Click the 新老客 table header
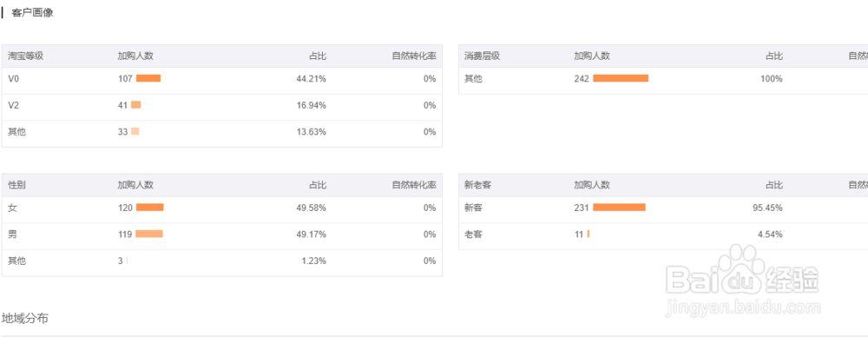This screenshot has width=868, height=337. click(x=477, y=185)
